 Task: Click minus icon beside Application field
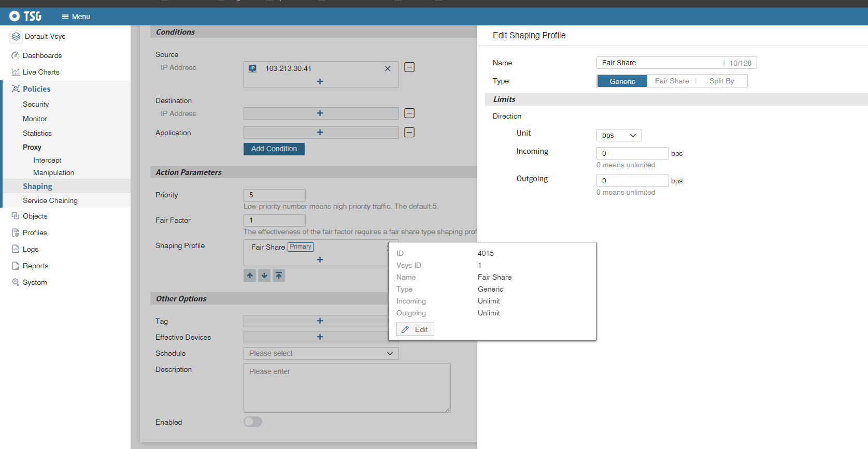tap(409, 133)
